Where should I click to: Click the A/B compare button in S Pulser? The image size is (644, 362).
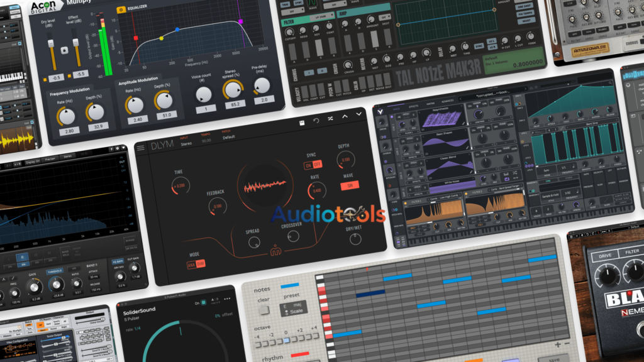click(x=214, y=300)
